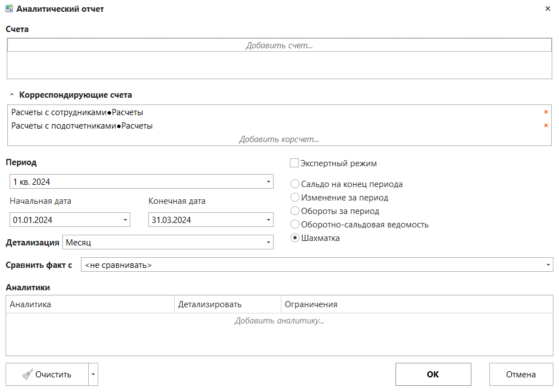
Task: Select the Шахматка radio button
Action: point(294,238)
